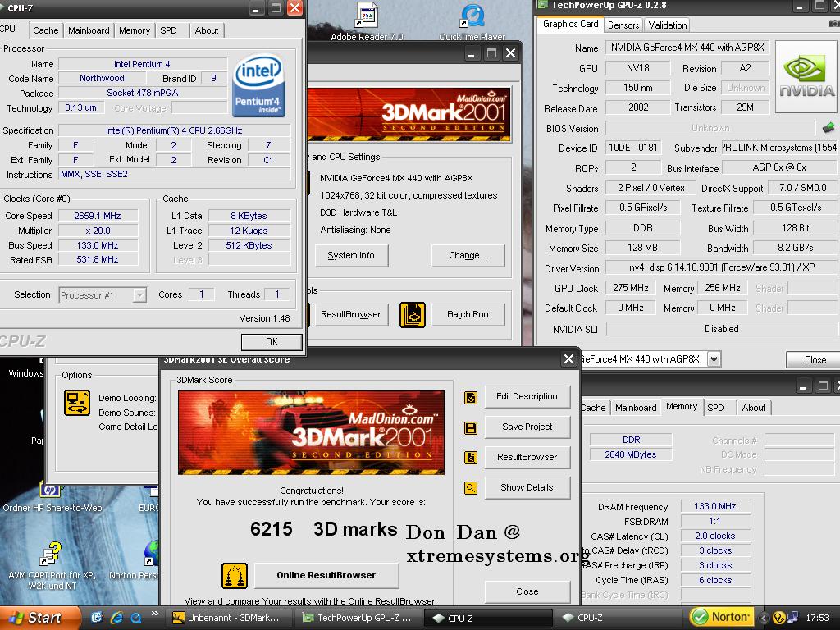Click the System Info button in 3DMark
Image resolution: width=840 pixels, height=630 pixels.
(351, 256)
